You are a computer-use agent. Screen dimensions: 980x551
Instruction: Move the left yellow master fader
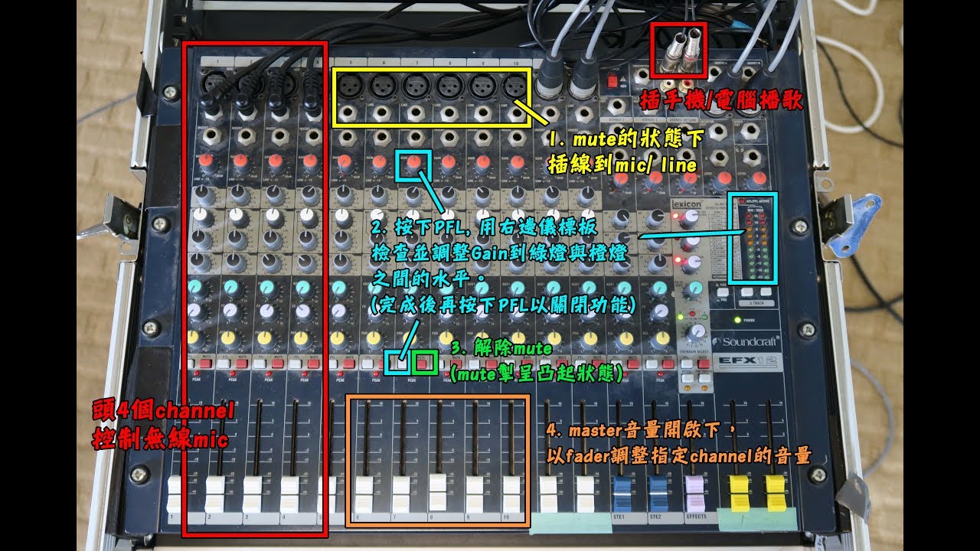(739, 494)
